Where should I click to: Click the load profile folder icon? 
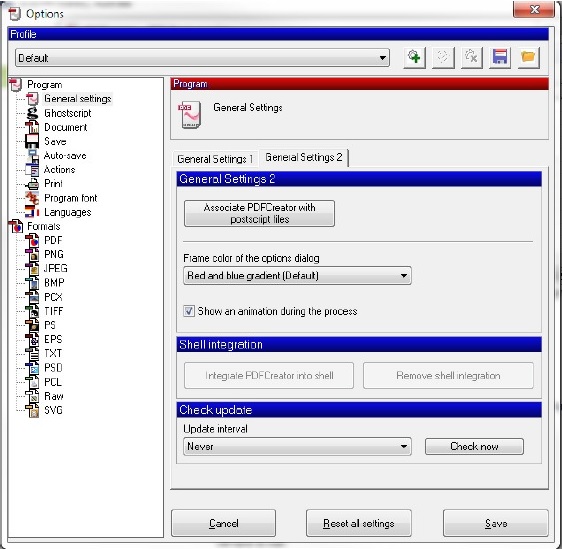[x=528, y=57]
